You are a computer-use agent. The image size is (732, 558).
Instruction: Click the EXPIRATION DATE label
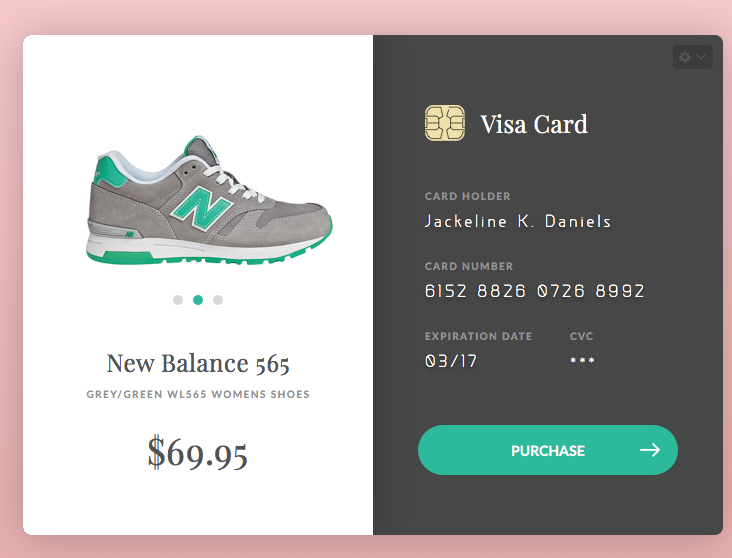click(479, 336)
